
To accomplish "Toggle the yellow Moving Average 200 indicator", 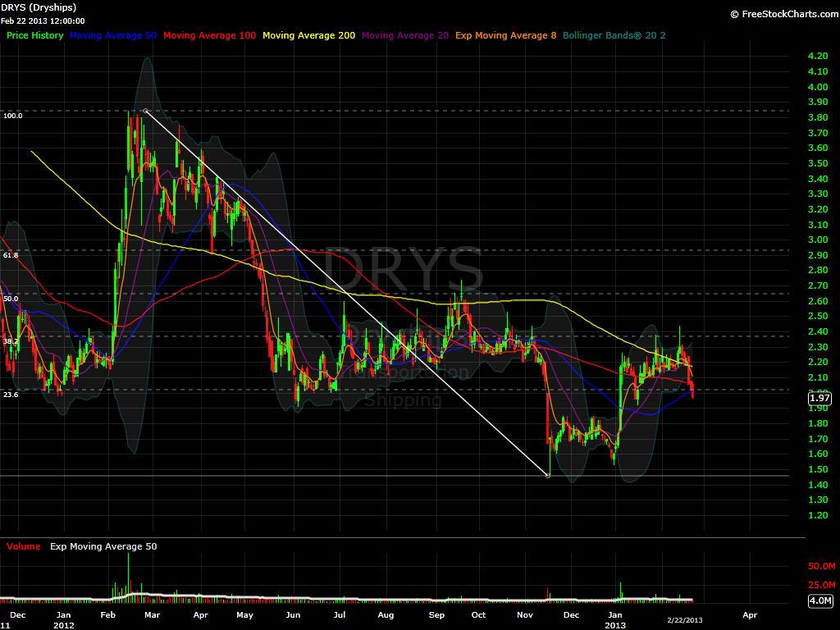I will [308, 35].
